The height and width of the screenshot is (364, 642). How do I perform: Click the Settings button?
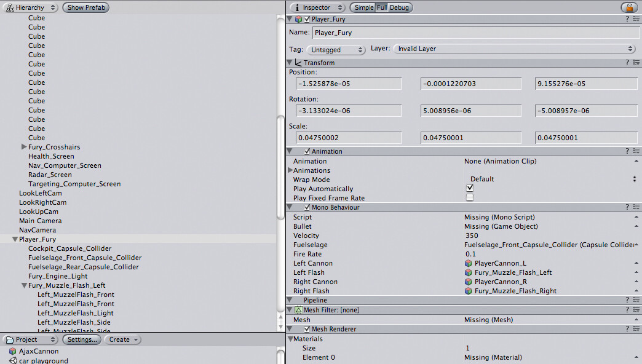coord(82,339)
